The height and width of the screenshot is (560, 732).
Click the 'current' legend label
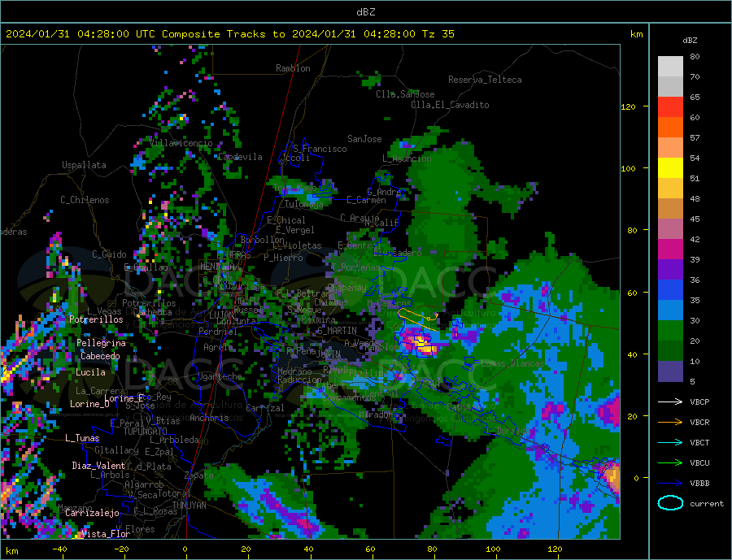tap(707, 504)
